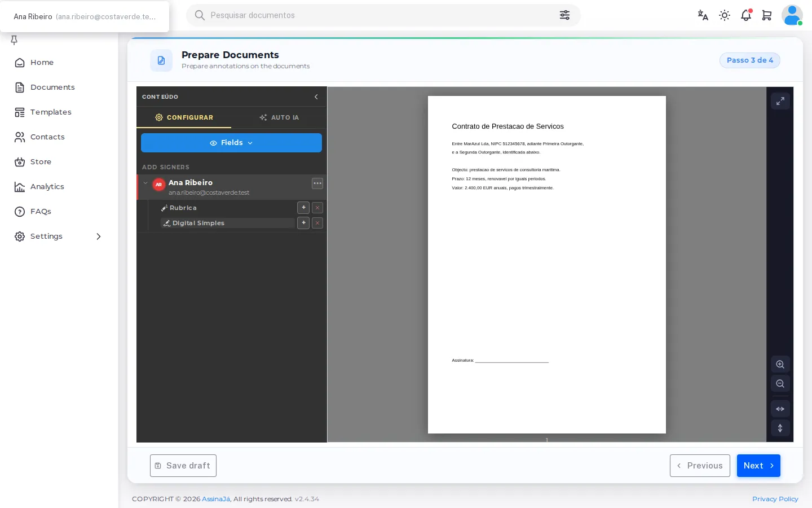Switch to the Configurar tab

(x=184, y=117)
